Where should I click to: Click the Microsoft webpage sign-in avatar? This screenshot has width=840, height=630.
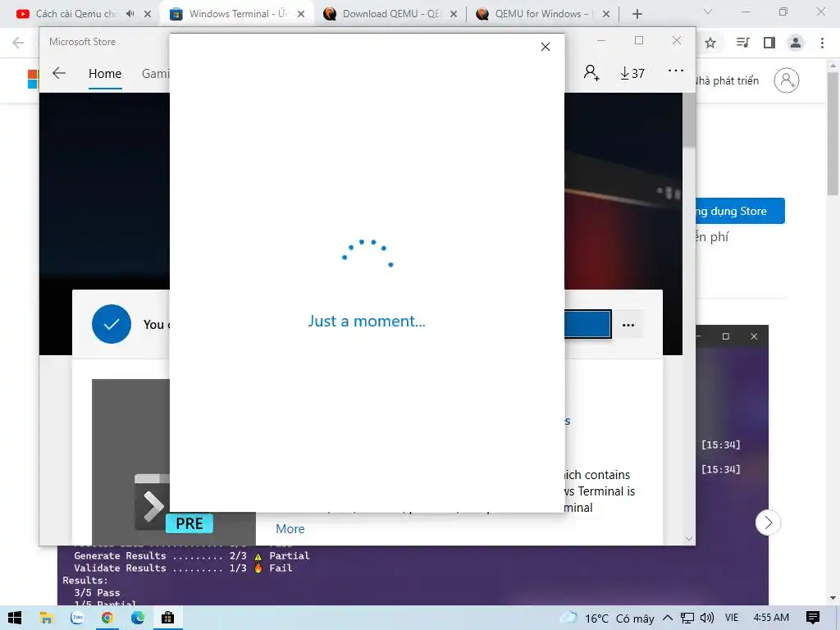coord(787,80)
